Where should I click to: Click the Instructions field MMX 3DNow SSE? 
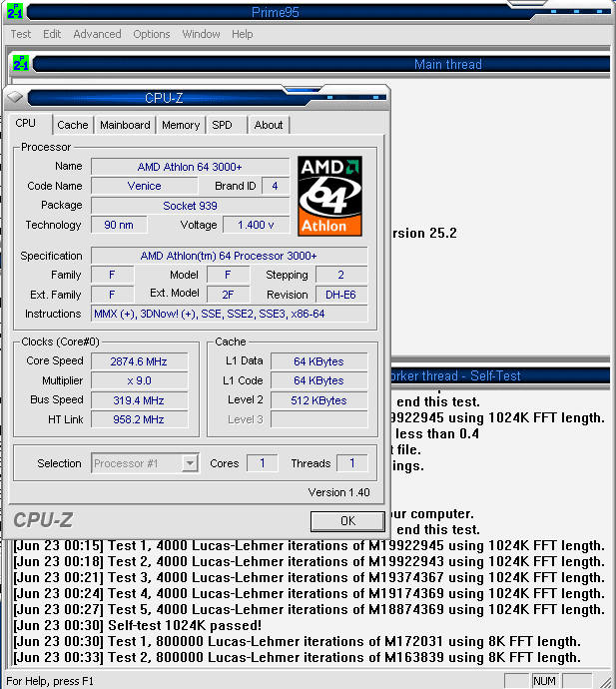229,314
